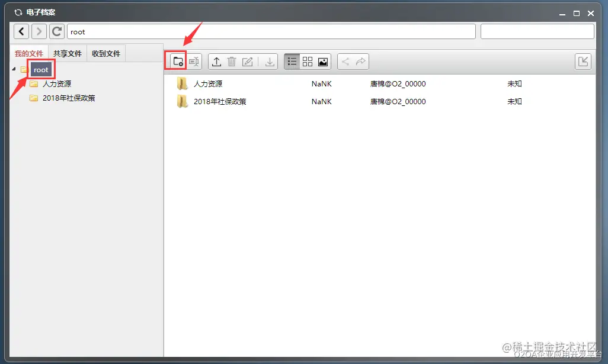
Task: Click folder icon of 2018年社保政策 tree item
Action: (34, 98)
